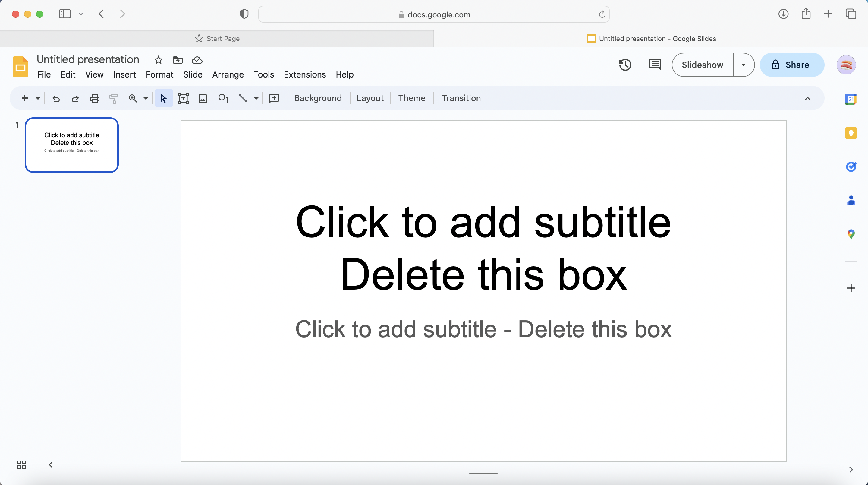Image resolution: width=868 pixels, height=485 pixels.
Task: Select the Image insertion icon
Action: tap(203, 98)
